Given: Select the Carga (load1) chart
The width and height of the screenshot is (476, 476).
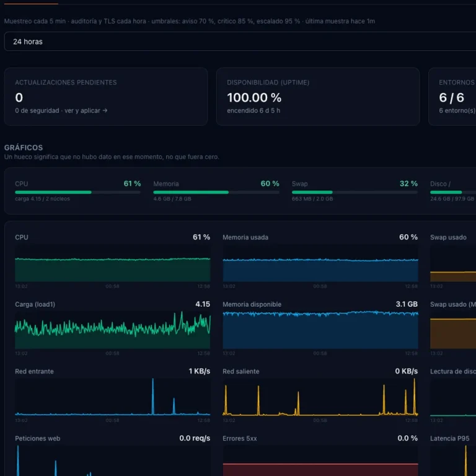Looking at the screenshot, I should click(x=112, y=330).
